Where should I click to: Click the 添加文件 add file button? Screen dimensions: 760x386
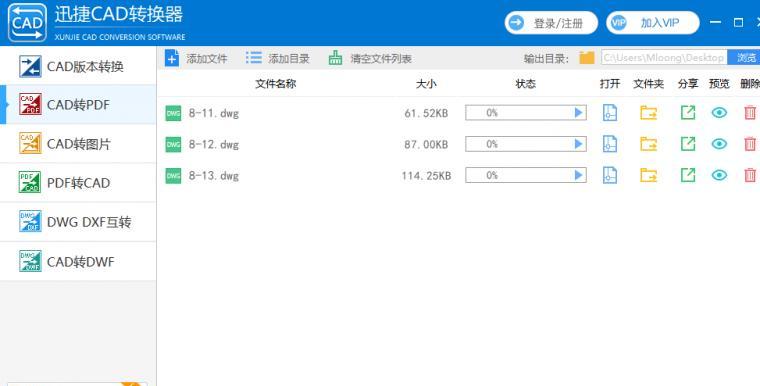click(x=196, y=58)
